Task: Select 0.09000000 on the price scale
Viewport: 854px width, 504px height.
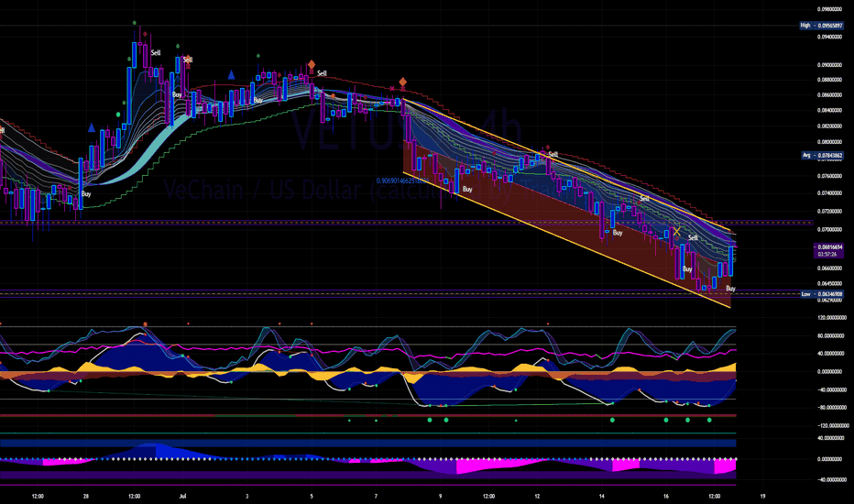Action: click(830, 65)
